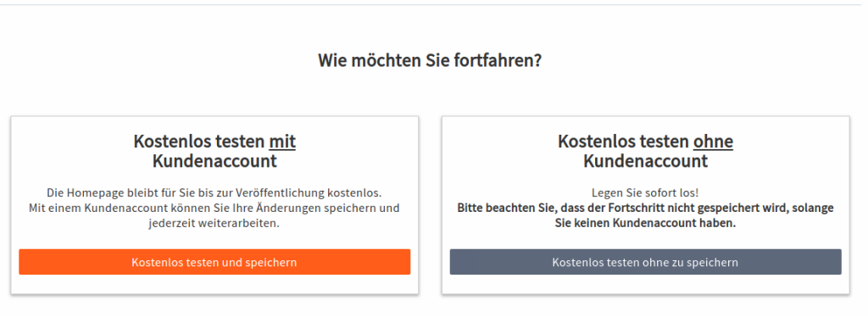868x317 pixels.
Task: Click Kundenaccount in the left card heading
Action: click(214, 161)
